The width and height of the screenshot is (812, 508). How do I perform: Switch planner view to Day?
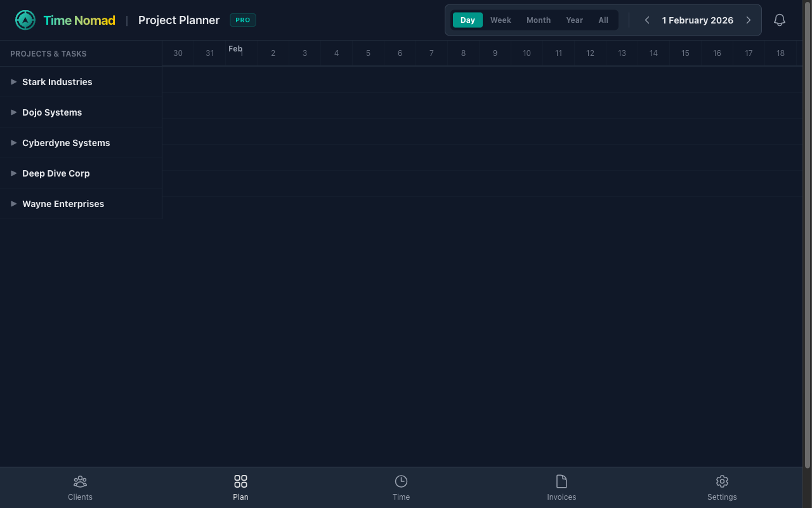[x=468, y=20]
